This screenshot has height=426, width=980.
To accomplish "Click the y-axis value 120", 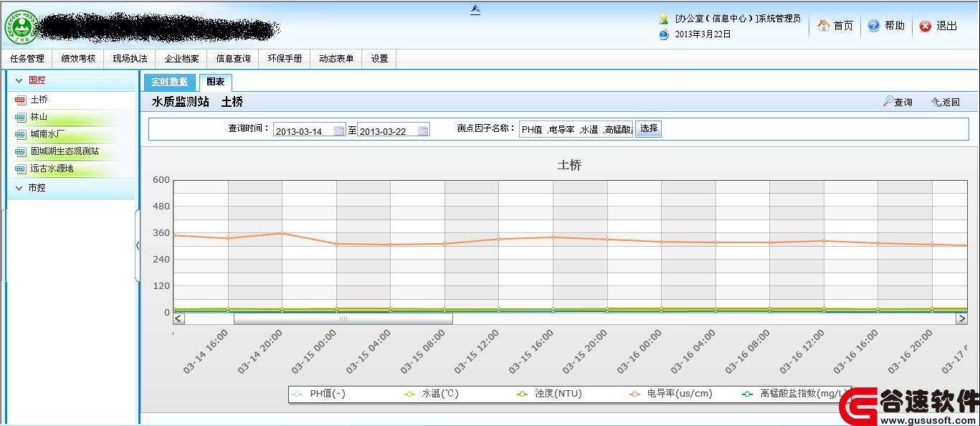I will coord(161,286).
